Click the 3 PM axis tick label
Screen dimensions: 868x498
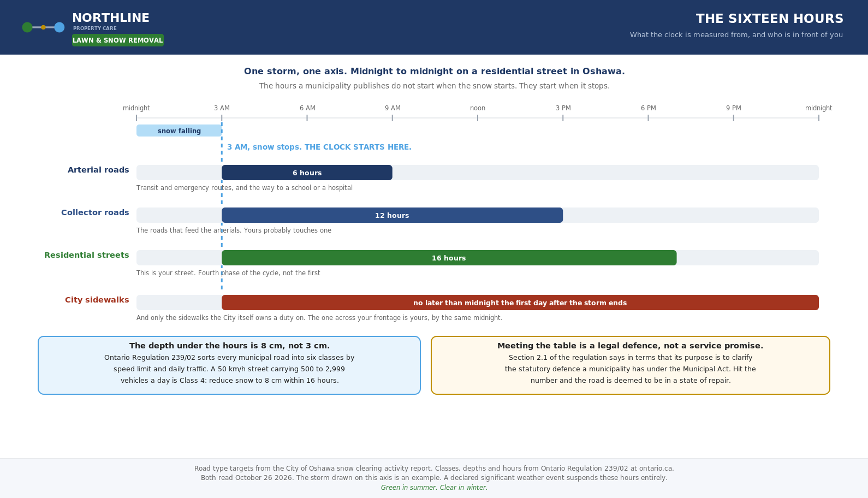tap(563, 108)
